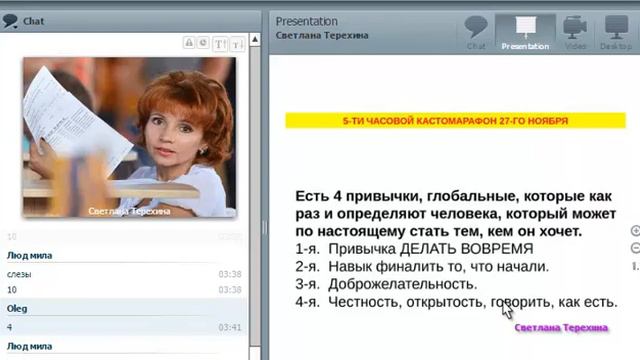
Task: Click the splitter handle between chat and presentation
Action: coord(264,227)
